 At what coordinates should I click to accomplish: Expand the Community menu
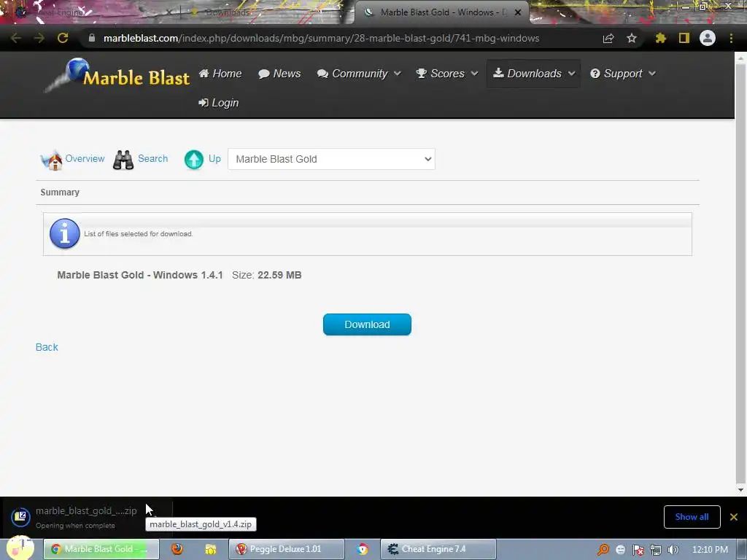[x=359, y=74]
